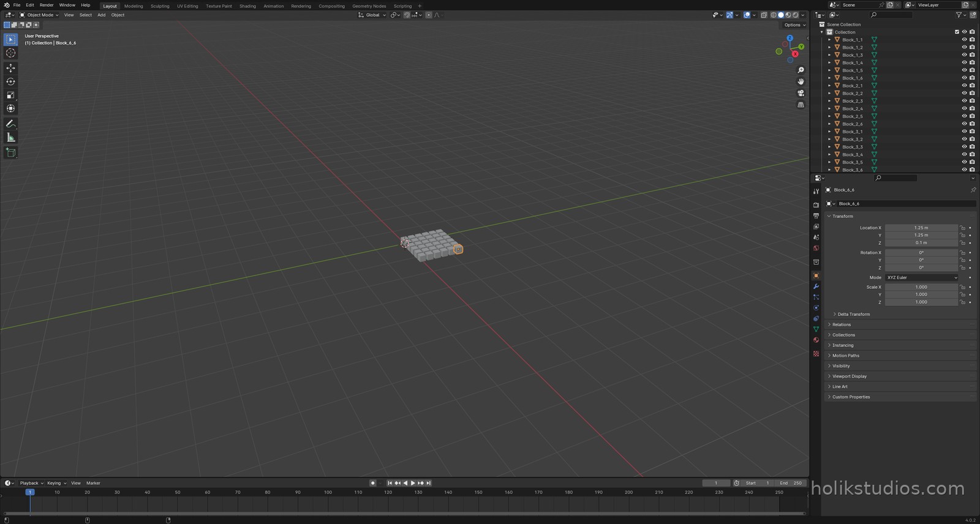
Task: Activate the combined Transform tool
Action: click(10, 108)
